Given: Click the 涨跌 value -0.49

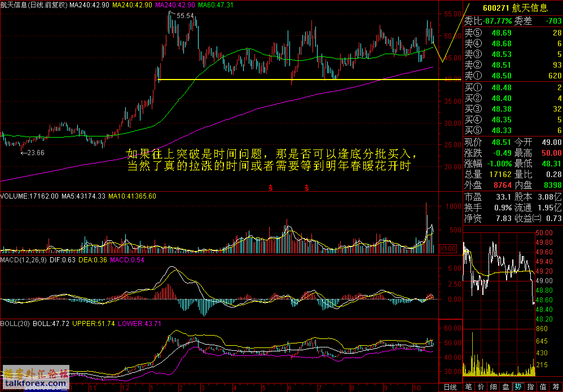Looking at the screenshot, I should point(501,153).
